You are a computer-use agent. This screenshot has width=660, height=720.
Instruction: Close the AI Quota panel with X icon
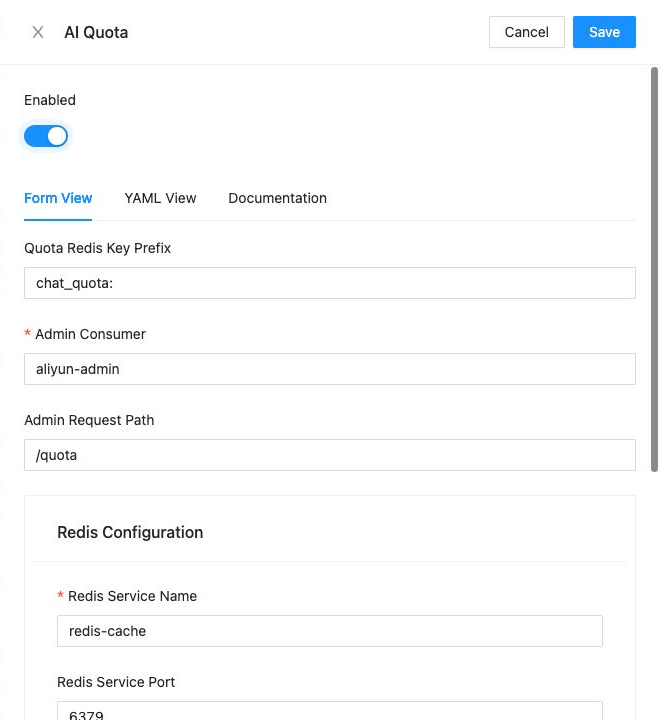coord(38,32)
